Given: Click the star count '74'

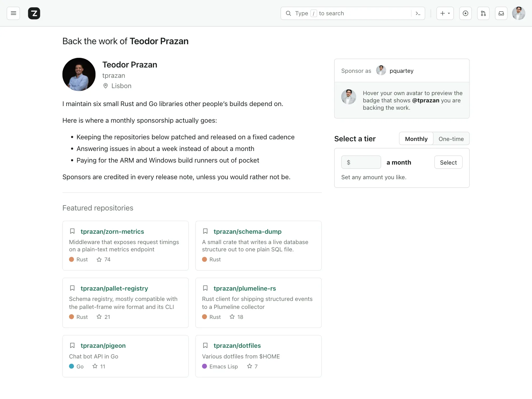Looking at the screenshot, I should tap(107, 259).
